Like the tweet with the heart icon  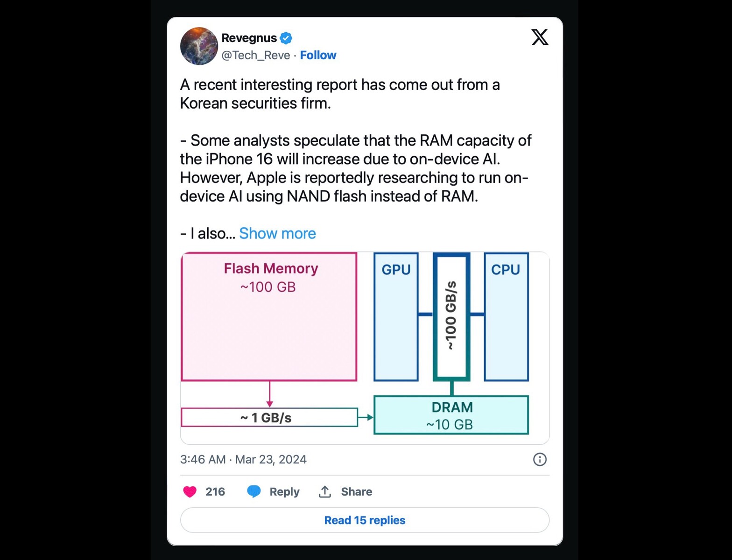[x=190, y=492]
